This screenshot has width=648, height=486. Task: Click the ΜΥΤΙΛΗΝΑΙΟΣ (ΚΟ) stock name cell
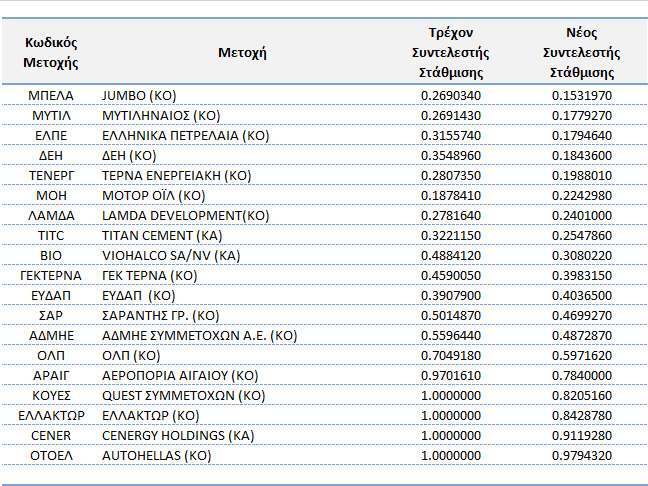(161, 115)
